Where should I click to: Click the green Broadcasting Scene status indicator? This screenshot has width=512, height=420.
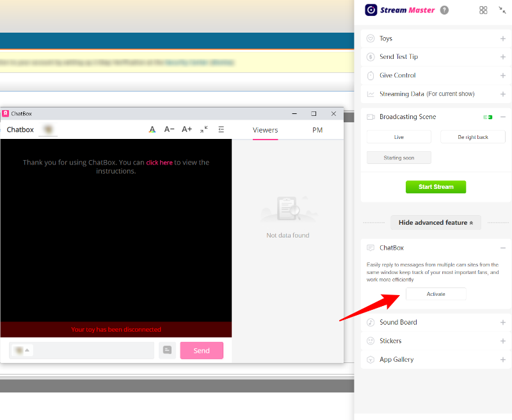pos(488,117)
